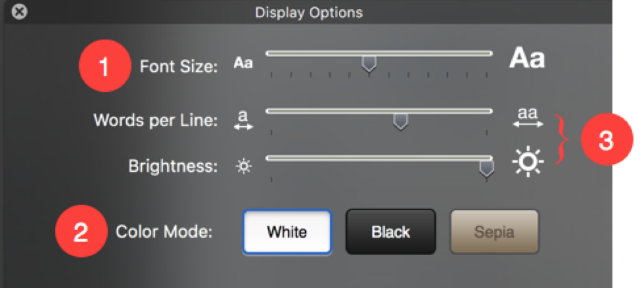Click the Font Size slider track left end
This screenshot has height=288, width=644.
coord(269,52)
